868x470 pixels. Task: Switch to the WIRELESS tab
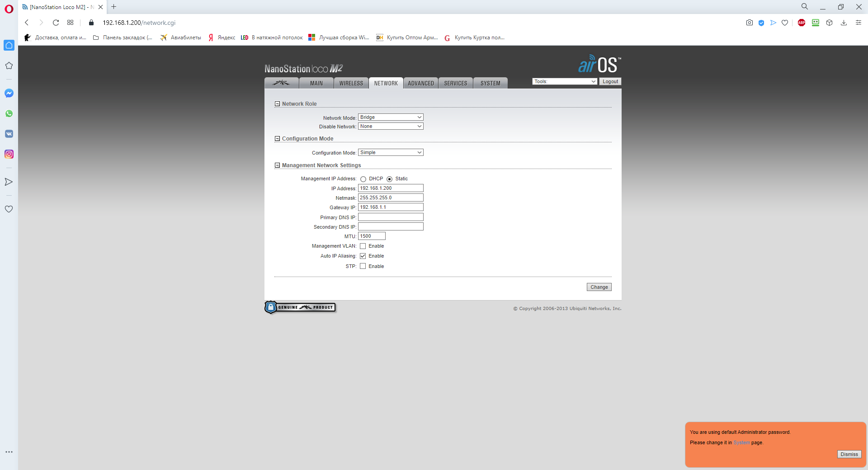(351, 83)
